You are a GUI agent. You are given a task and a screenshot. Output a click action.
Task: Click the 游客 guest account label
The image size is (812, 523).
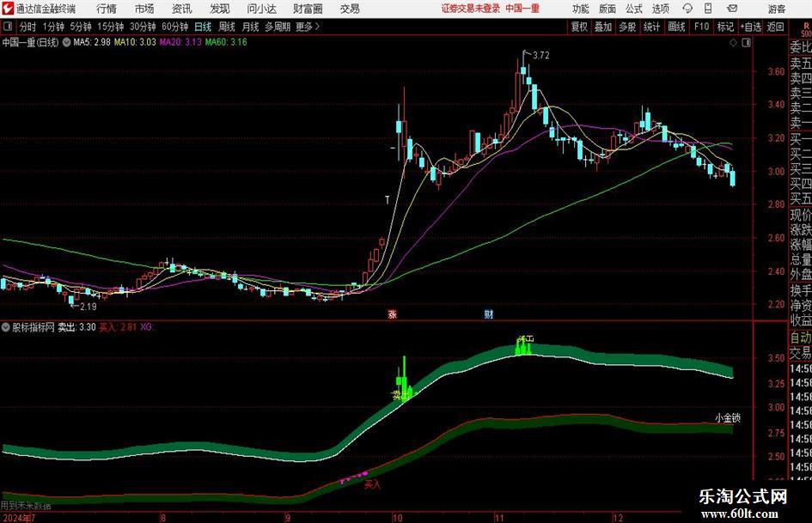[x=776, y=9]
